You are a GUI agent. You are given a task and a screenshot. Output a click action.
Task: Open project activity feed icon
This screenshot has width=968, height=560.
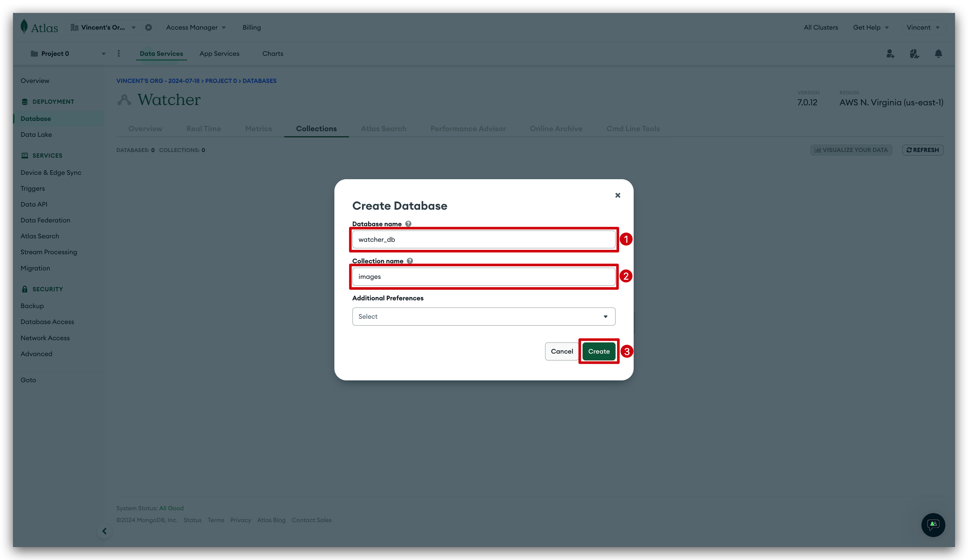coord(914,54)
